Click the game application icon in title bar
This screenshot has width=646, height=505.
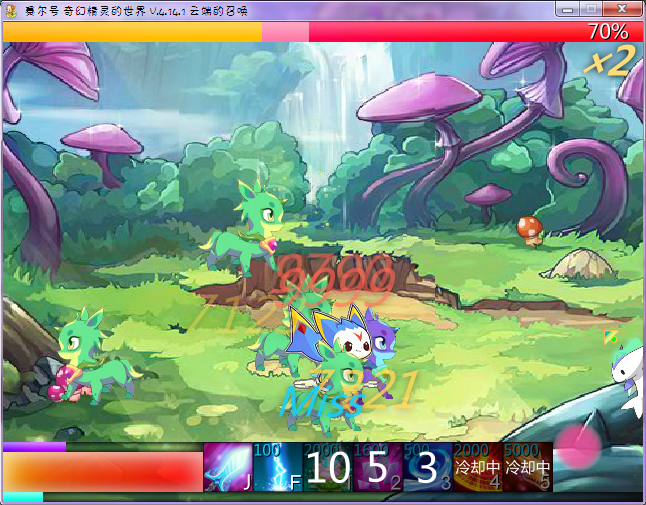tap(11, 10)
